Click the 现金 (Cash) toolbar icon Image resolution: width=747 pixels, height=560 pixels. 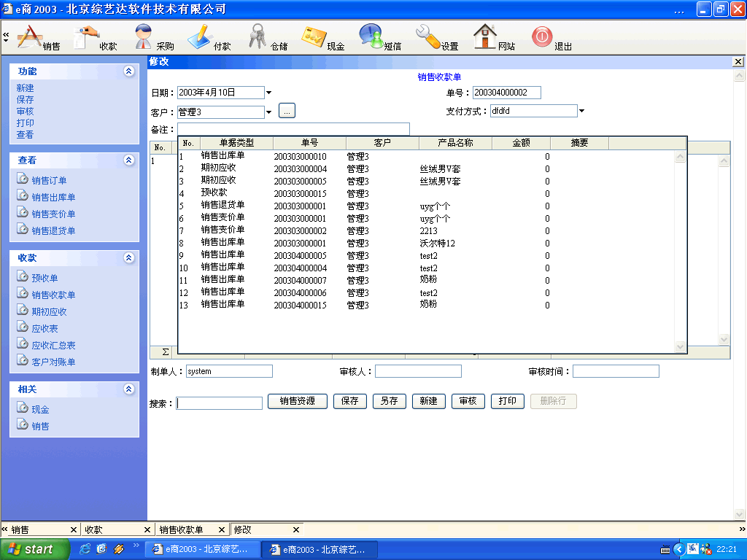[316, 36]
